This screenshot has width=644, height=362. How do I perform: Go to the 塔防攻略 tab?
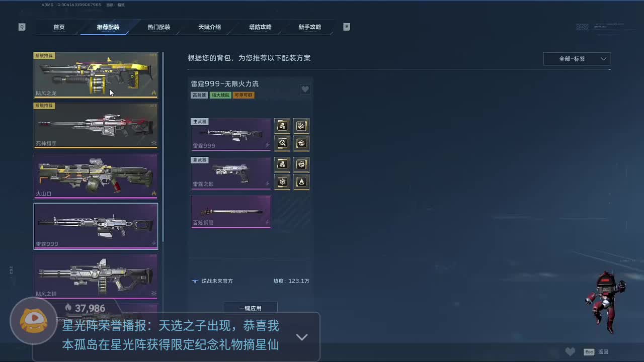click(260, 27)
